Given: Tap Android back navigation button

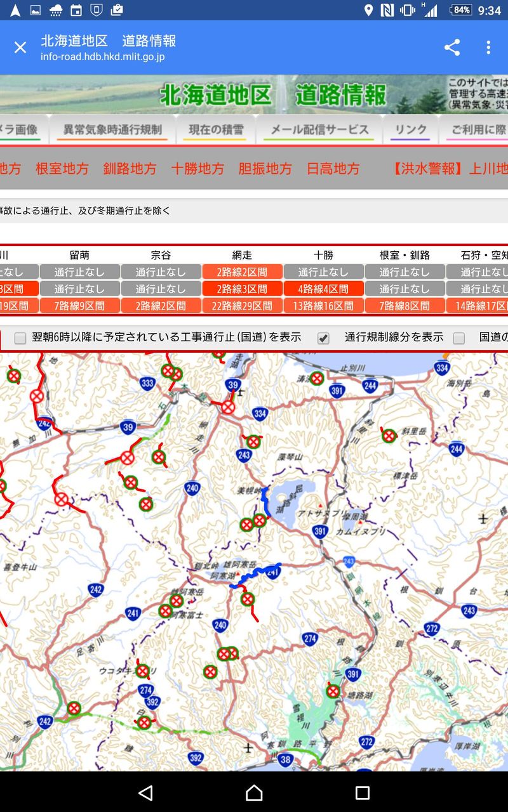Looking at the screenshot, I should click(145, 792).
